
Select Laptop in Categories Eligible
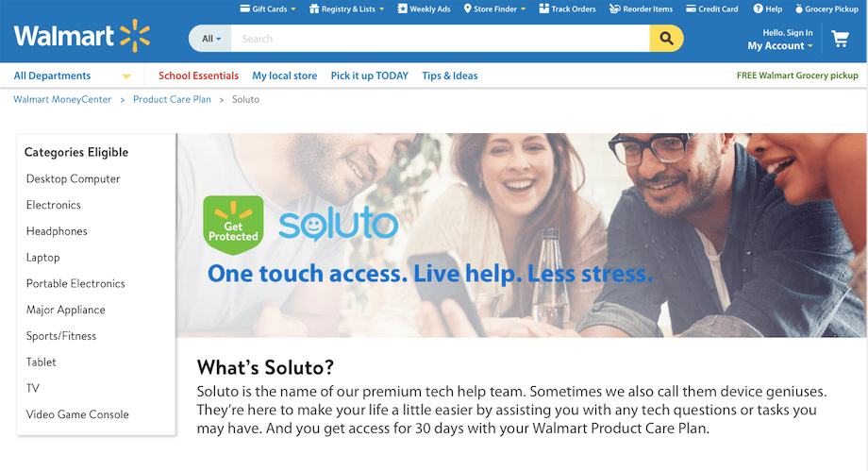tap(43, 258)
